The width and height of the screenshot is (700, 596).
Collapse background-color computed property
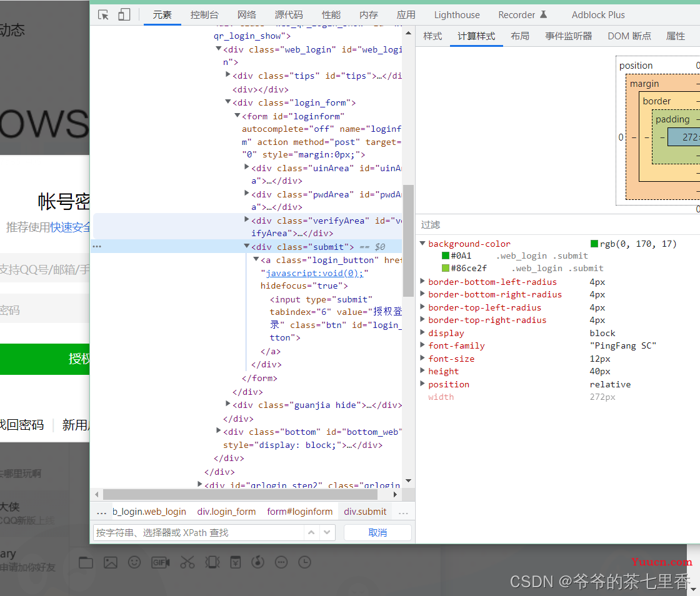pyautogui.click(x=422, y=243)
